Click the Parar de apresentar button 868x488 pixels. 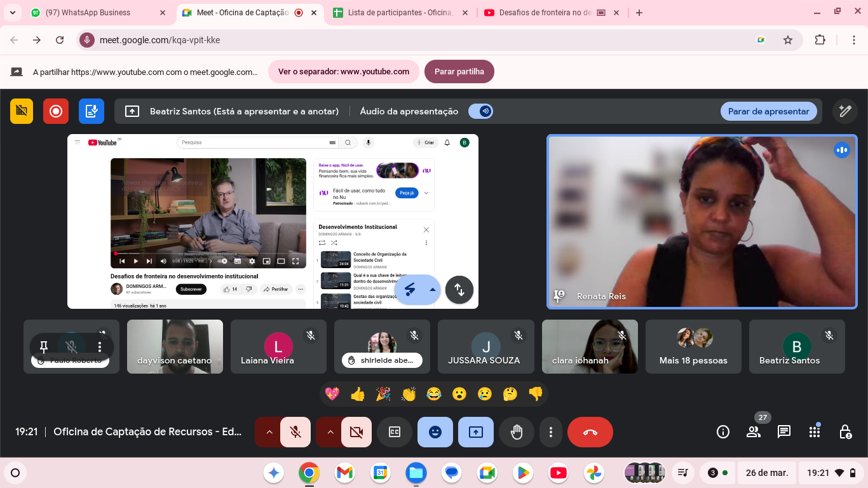pos(768,111)
